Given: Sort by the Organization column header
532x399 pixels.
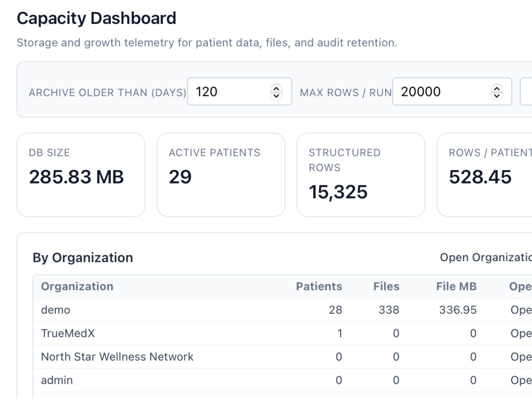Looking at the screenshot, I should coord(77,286).
